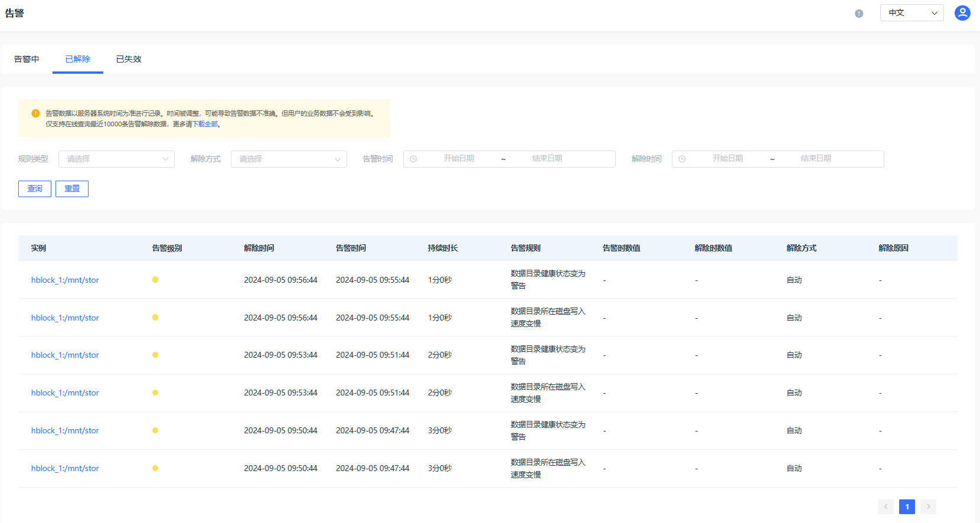Open the 解除方式 select dropdown

[x=289, y=159]
